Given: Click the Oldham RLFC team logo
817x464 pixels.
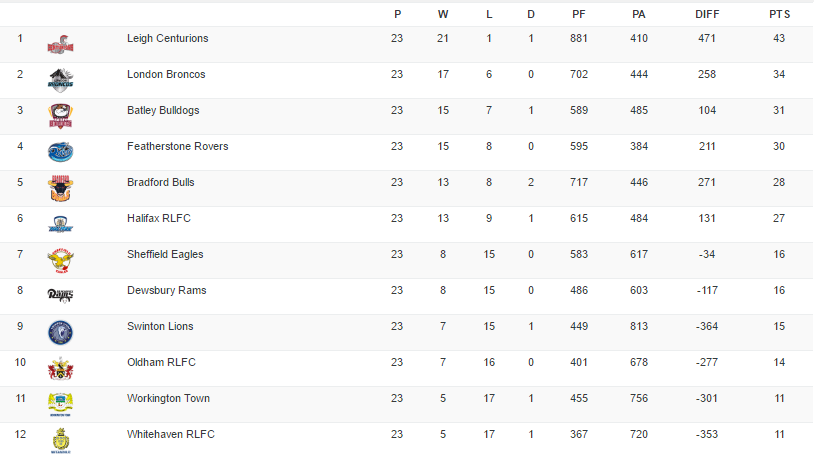Looking at the screenshot, I should coord(61,368).
